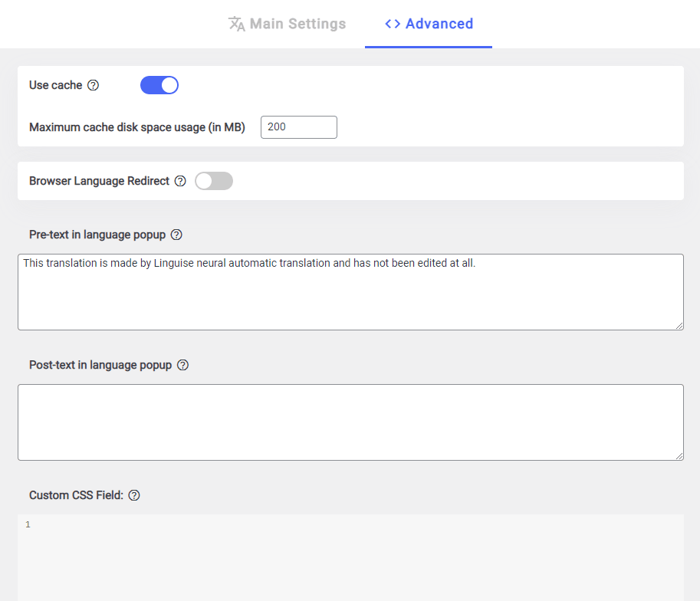The height and width of the screenshot is (601, 700).
Task: Click the 'Post-text in language popup' label
Action: coord(100,365)
